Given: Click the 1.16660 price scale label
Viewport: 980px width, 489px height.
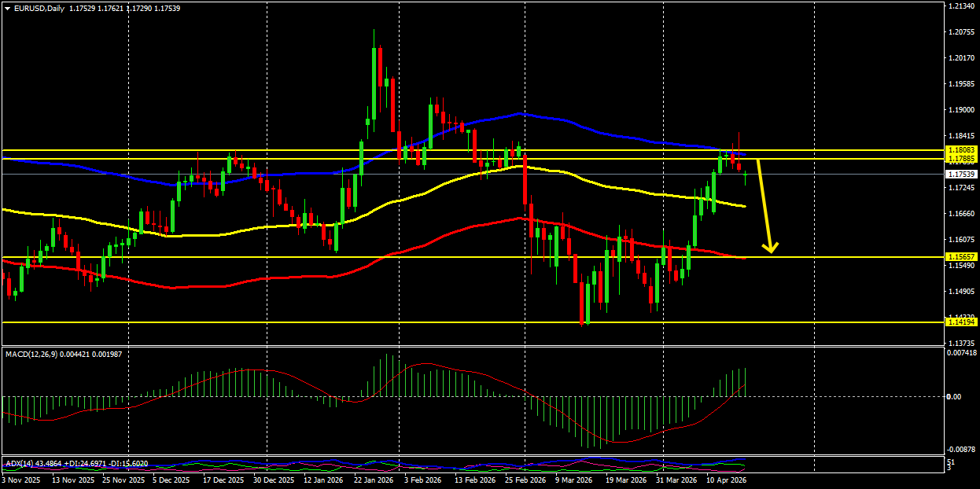Looking at the screenshot, I should tap(963, 214).
